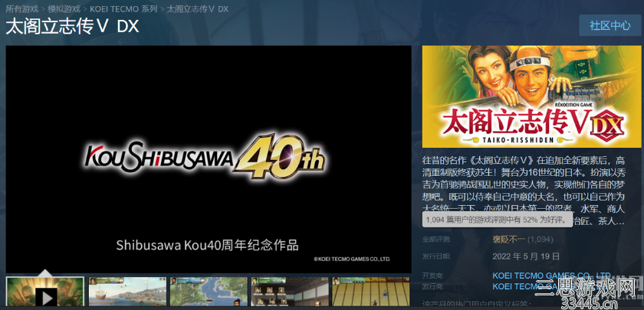Select the character portraits room screenshot thumbnail

(x=290, y=293)
